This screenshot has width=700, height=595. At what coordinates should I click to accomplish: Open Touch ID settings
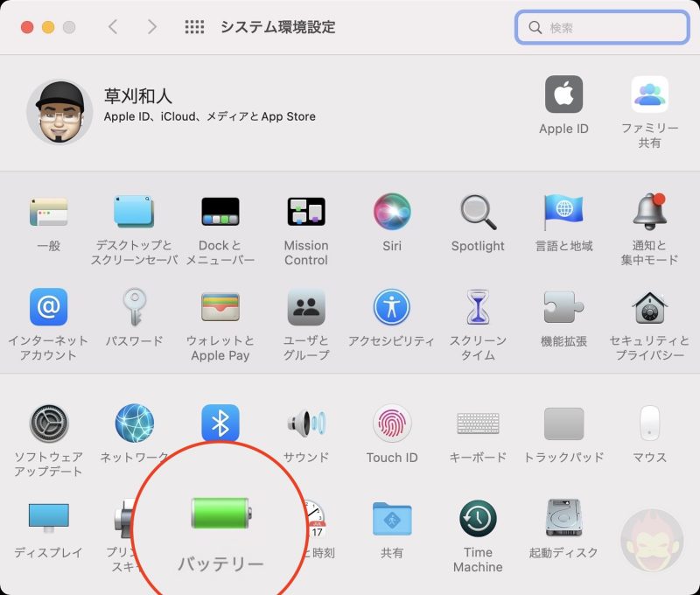[x=391, y=424]
